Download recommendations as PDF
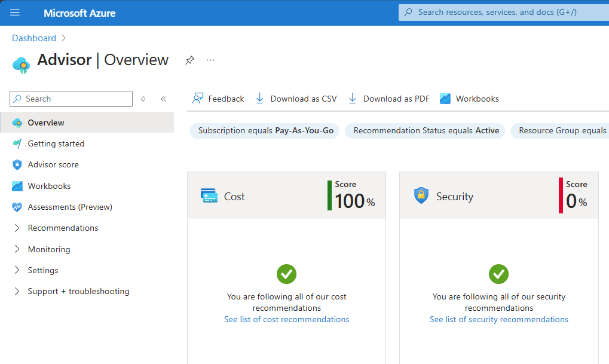Screen dimensions: 609x364 [389, 99]
